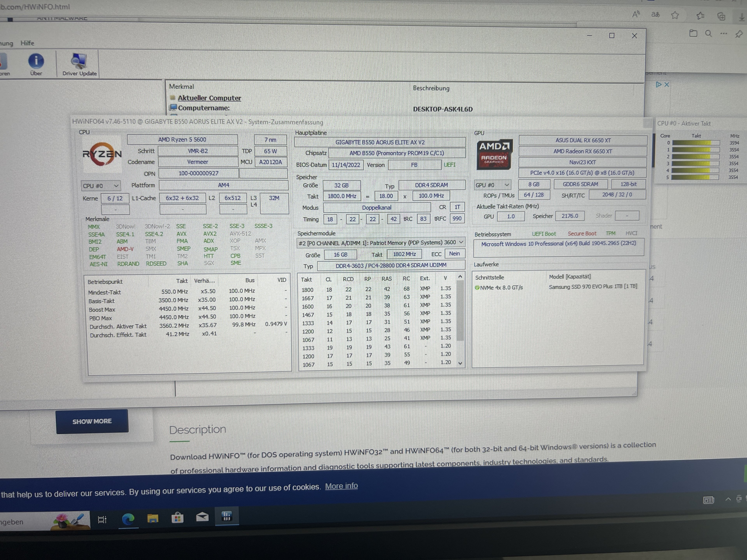Open the Patriot Memory module dropdown
The image size is (747, 560).
(461, 242)
